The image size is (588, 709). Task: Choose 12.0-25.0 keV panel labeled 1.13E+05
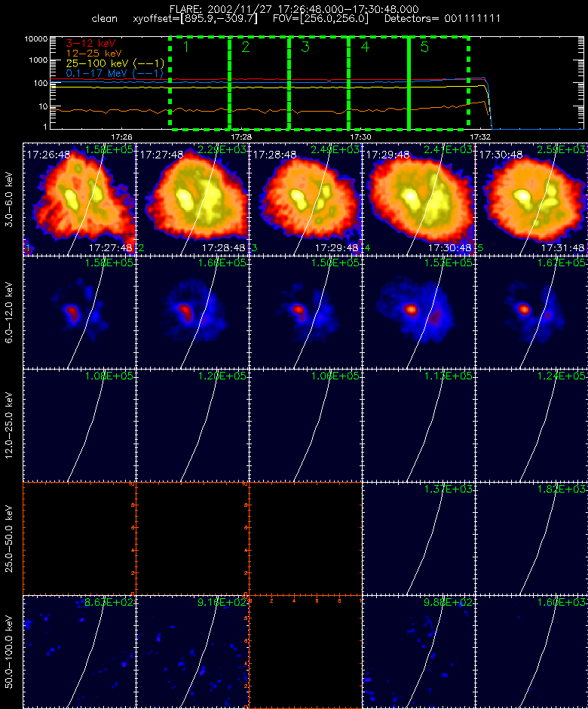[x=418, y=425]
